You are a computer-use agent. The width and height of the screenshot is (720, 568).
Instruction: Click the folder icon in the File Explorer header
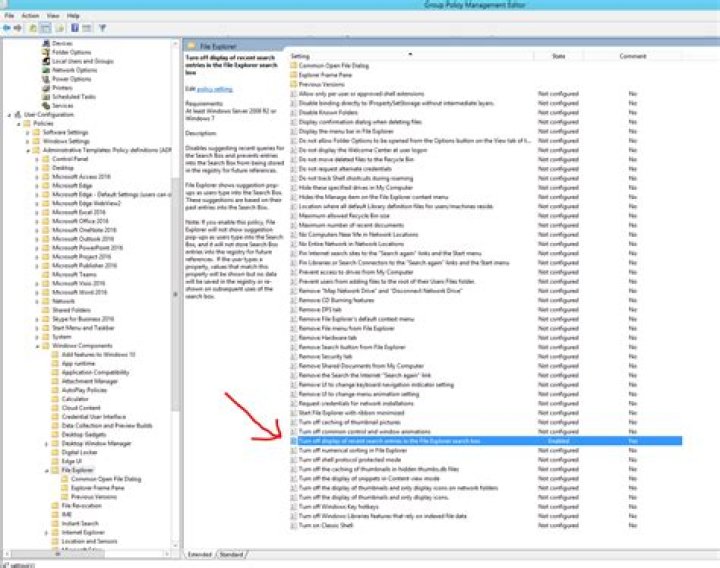[191, 46]
